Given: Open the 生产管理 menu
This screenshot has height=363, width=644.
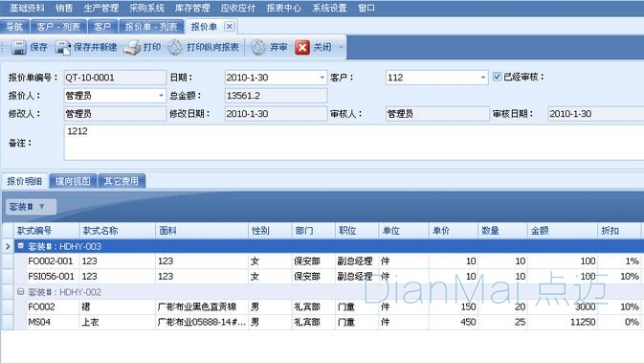Looking at the screenshot, I should coord(101,8).
